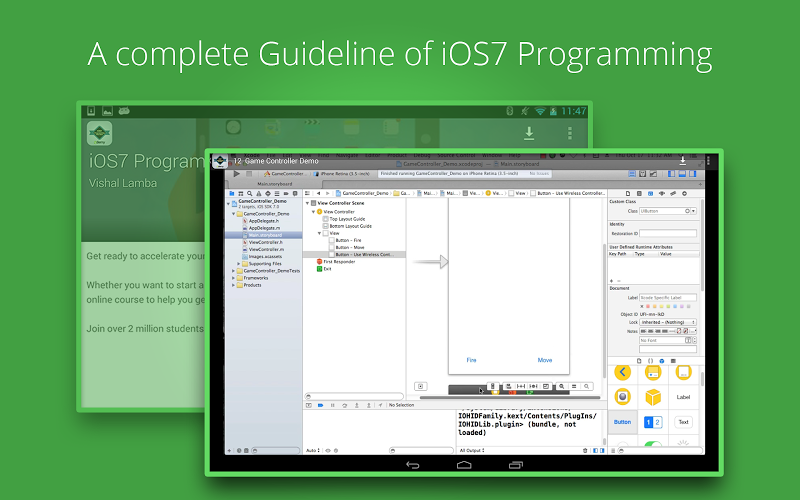Viewport: 800px width, 500px height.
Task: Open overflow menu in background app window
Action: (569, 133)
